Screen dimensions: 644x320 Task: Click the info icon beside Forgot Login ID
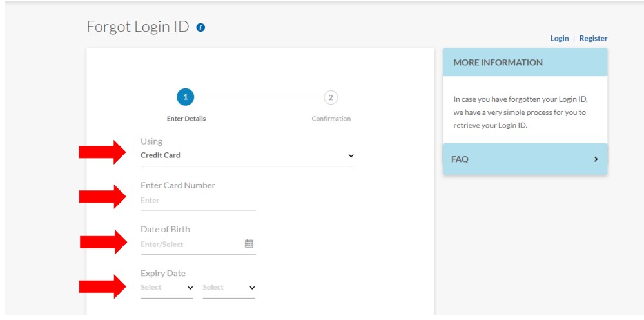tap(200, 28)
